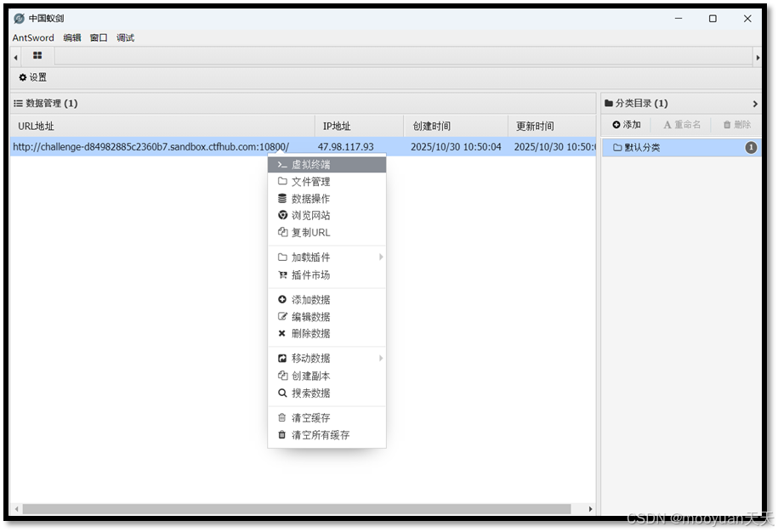Screen dimensions: 778x532
Task: Click the 重命名 category button
Action: (682, 124)
